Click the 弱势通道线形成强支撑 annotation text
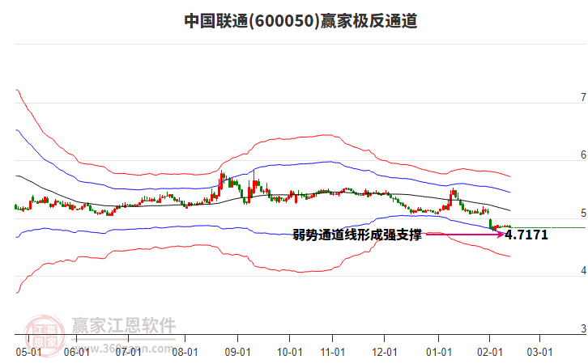Viewport: 588px width, 364px height. [x=357, y=235]
